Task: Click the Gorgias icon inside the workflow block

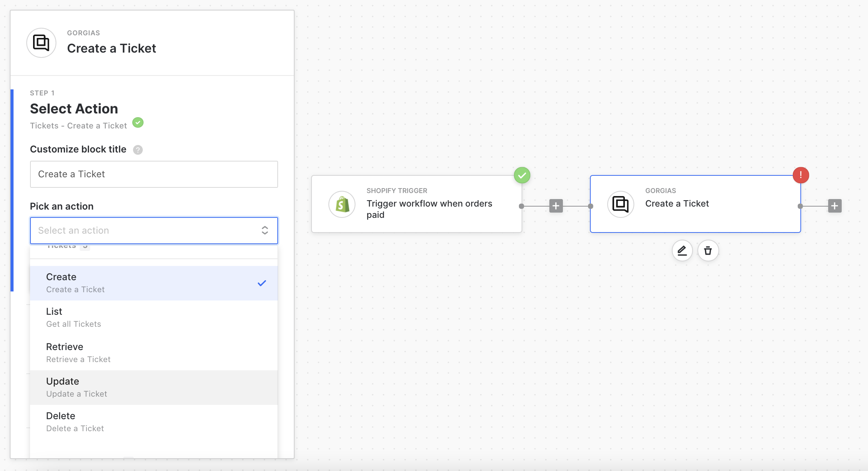Action: pyautogui.click(x=620, y=204)
